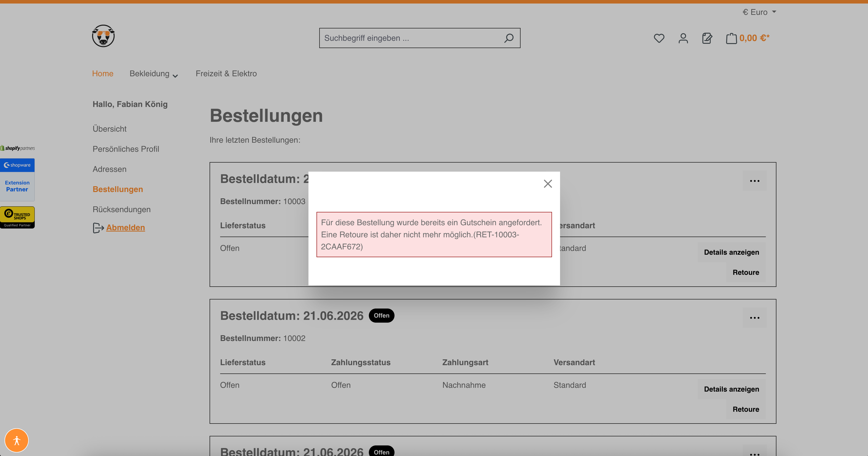Click Bestelldatum: 21.06.2026 heading of order 10002
This screenshot has width=868, height=456.
pyautogui.click(x=292, y=316)
